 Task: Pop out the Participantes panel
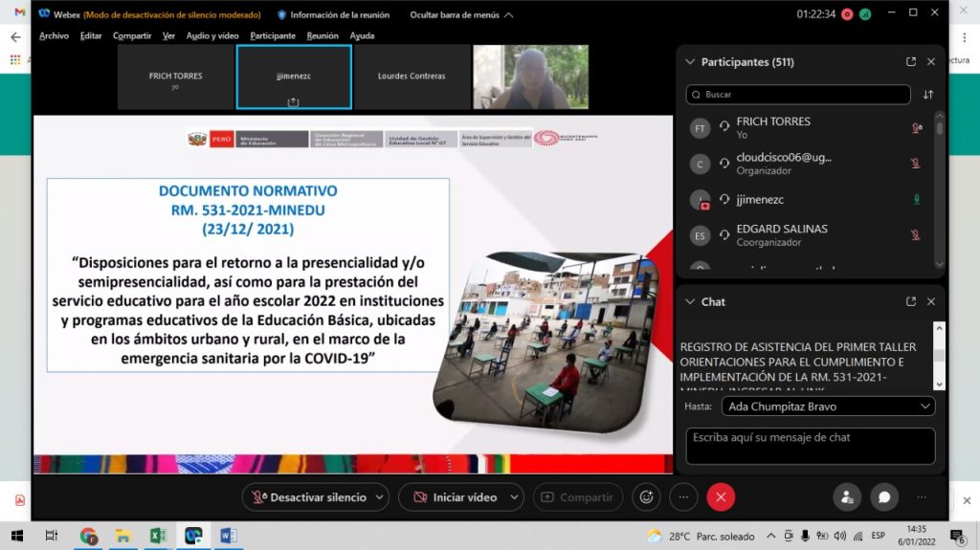click(x=910, y=62)
